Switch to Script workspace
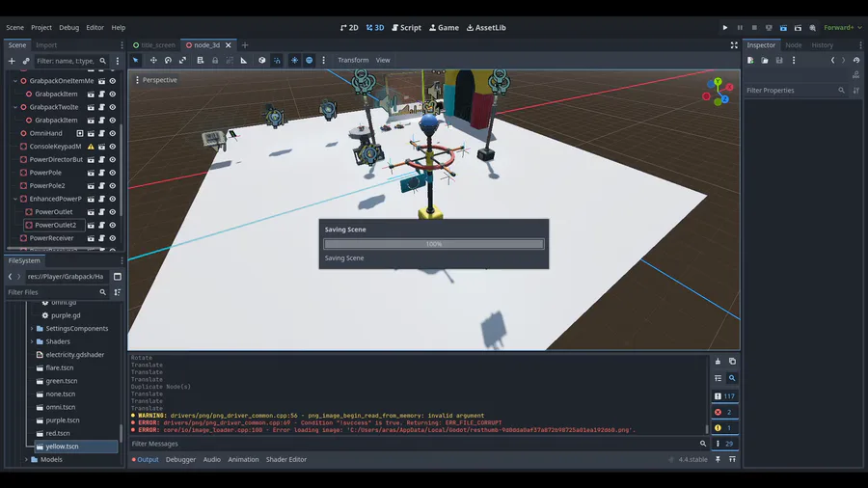The height and width of the screenshot is (488, 868). tap(406, 28)
